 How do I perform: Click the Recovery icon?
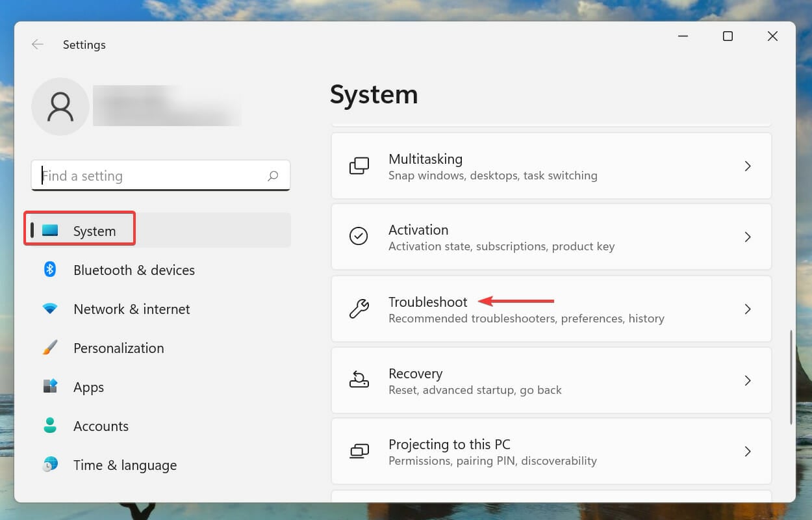pyautogui.click(x=359, y=380)
